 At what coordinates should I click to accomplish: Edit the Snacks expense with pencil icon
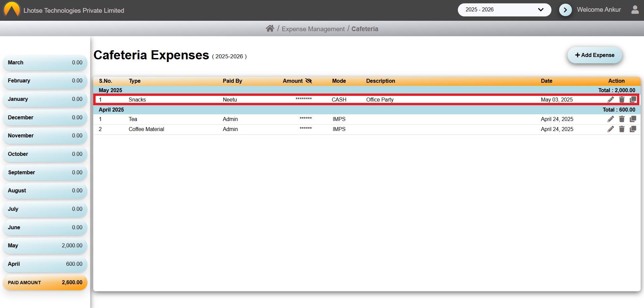(611, 100)
